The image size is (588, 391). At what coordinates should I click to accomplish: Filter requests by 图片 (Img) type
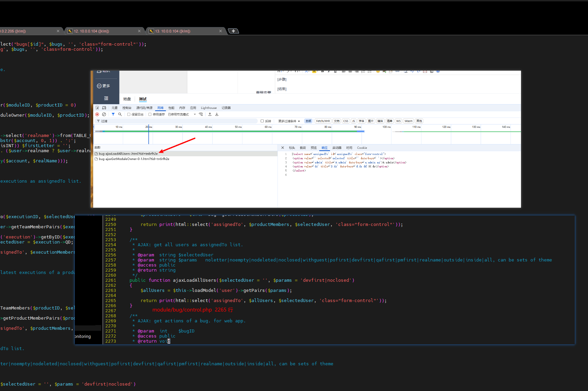(x=371, y=121)
